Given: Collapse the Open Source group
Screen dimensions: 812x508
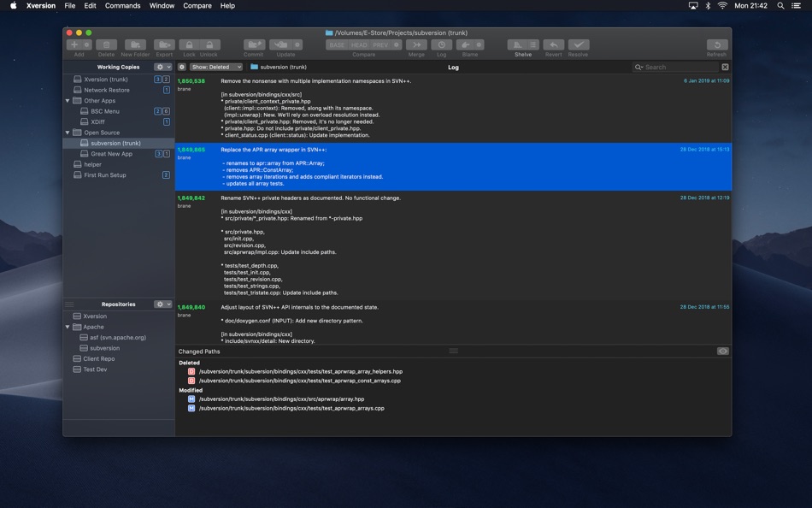Looking at the screenshot, I should click(68, 133).
